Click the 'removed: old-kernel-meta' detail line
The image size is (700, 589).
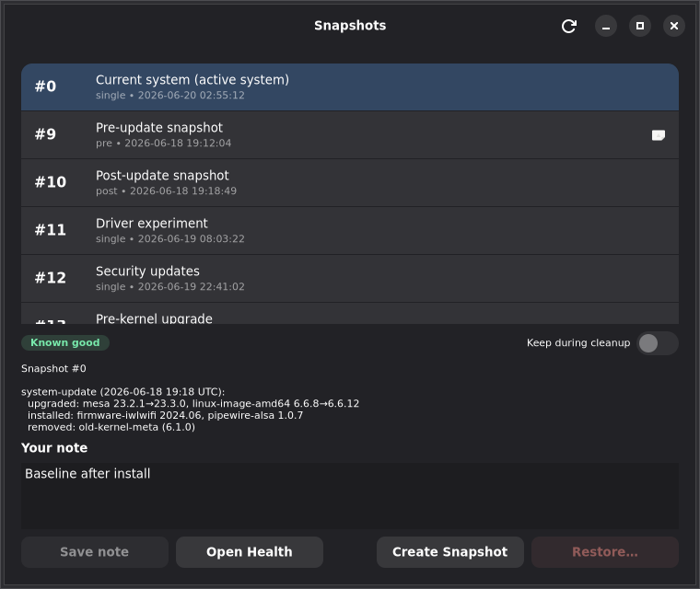(x=111, y=427)
